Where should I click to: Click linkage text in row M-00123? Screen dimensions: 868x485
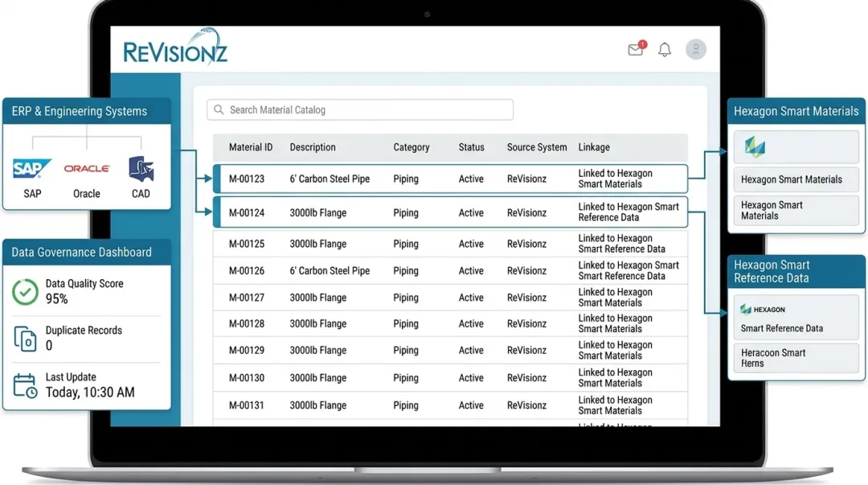click(616, 179)
